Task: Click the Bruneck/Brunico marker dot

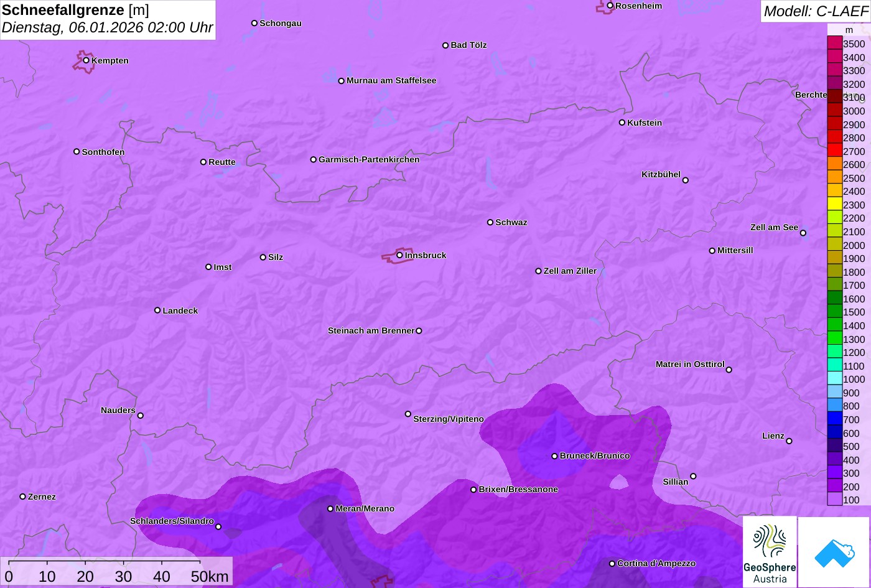Action: click(555, 456)
